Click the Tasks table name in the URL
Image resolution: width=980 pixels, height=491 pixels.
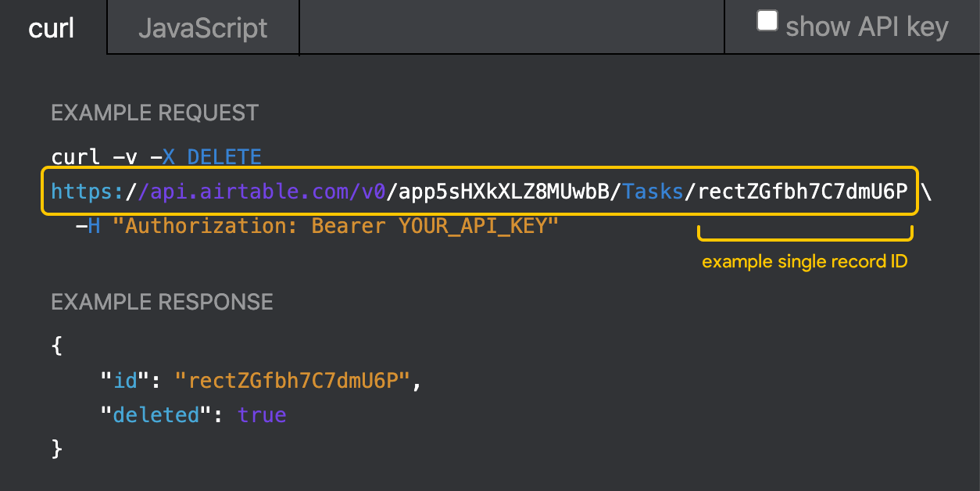[653, 192]
